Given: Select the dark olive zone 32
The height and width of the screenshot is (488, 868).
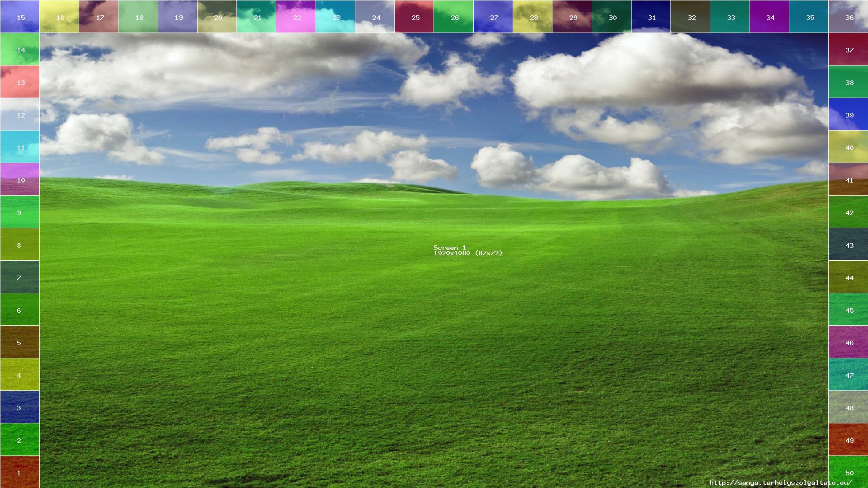Looking at the screenshot, I should [x=690, y=16].
